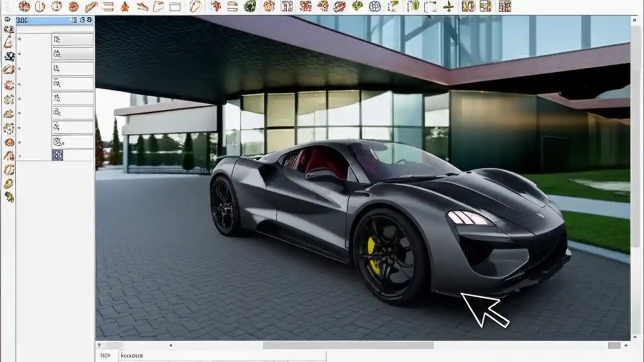This screenshot has height=362, width=644.
Task: Toggle the highlighted blue checkered swatch in the panel list
Action: tap(57, 155)
